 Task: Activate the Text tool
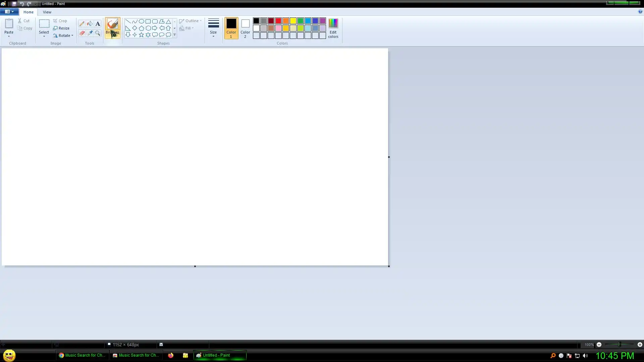98,24
